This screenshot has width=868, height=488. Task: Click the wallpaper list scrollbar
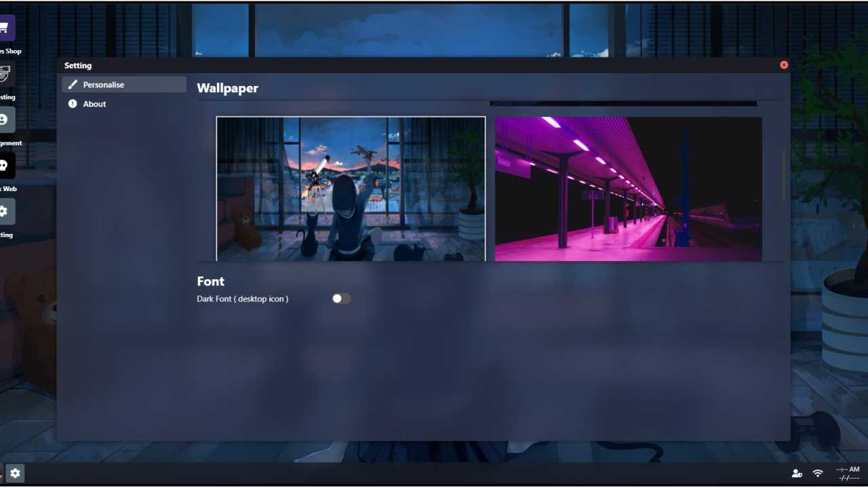[x=785, y=175]
